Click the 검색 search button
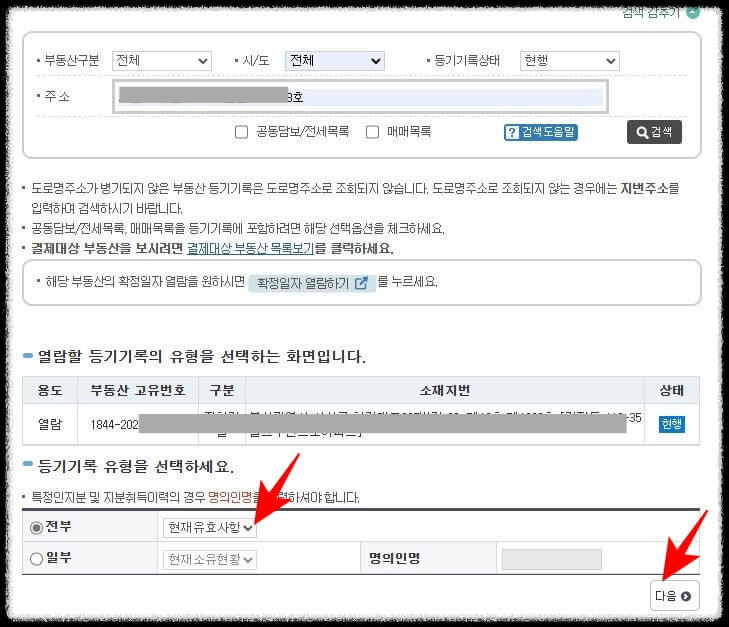Screen dimensions: 729x627 654,132
